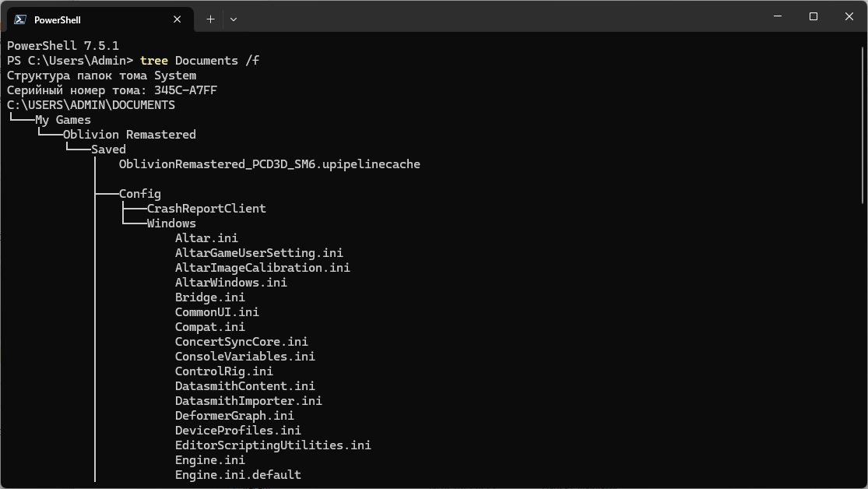This screenshot has height=489, width=868.
Task: Close the terminal window
Action: point(849,16)
